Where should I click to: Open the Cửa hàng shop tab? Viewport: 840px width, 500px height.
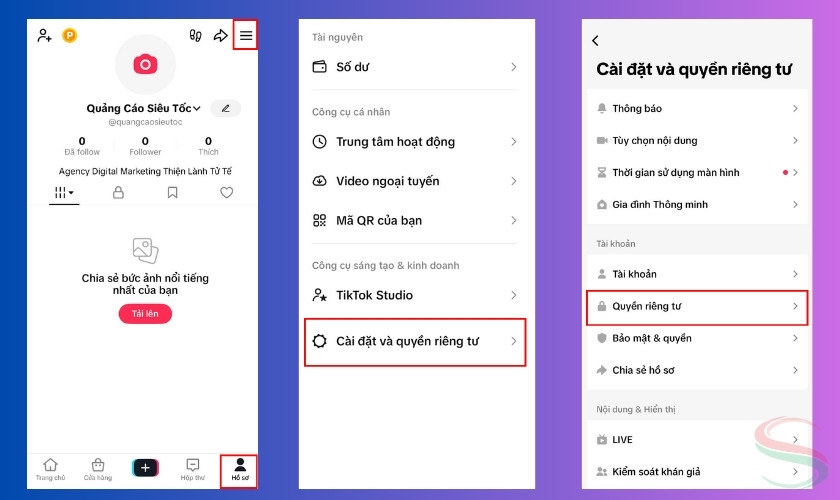98,469
